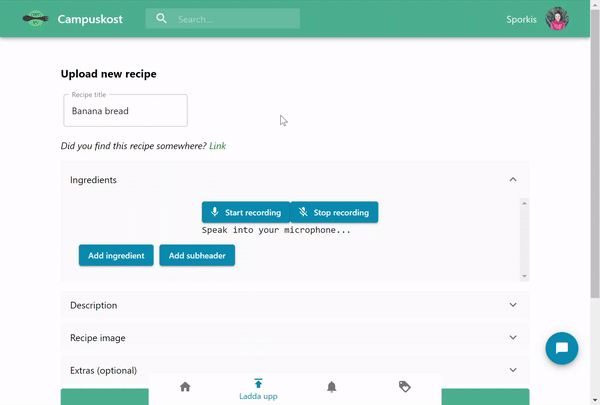Click the Campuskost logo icon
The height and width of the screenshot is (405, 600).
(35, 18)
